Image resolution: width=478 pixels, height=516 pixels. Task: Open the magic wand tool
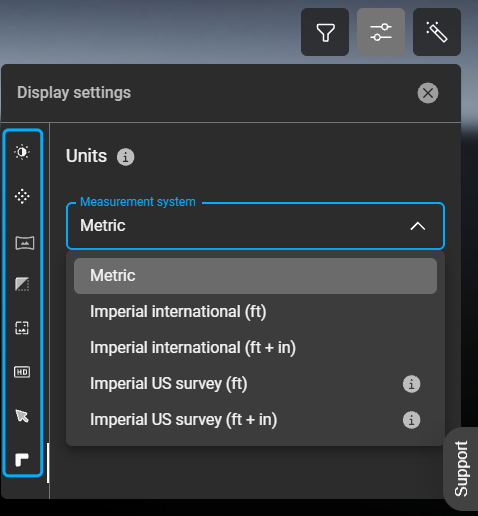coord(437,32)
